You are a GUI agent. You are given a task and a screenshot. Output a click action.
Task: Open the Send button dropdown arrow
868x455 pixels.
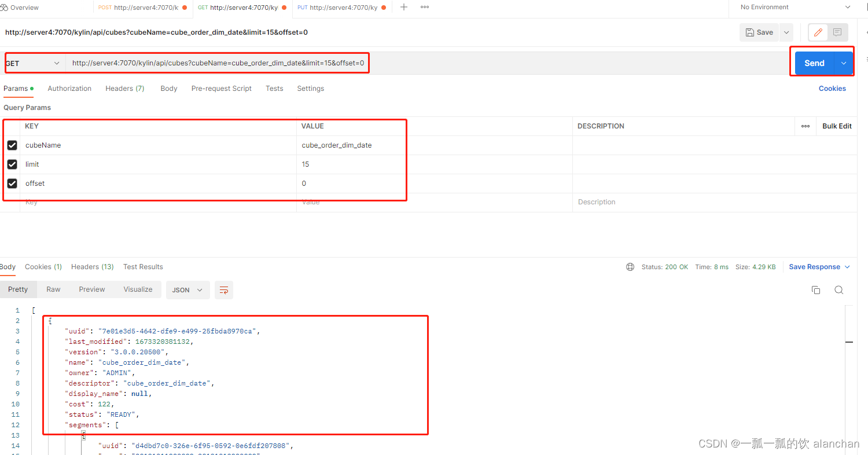pos(843,63)
